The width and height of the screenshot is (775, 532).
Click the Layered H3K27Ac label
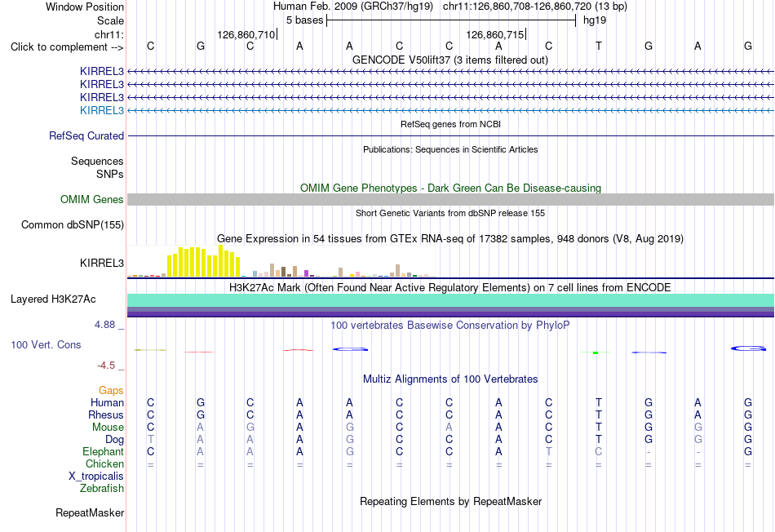[53, 299]
